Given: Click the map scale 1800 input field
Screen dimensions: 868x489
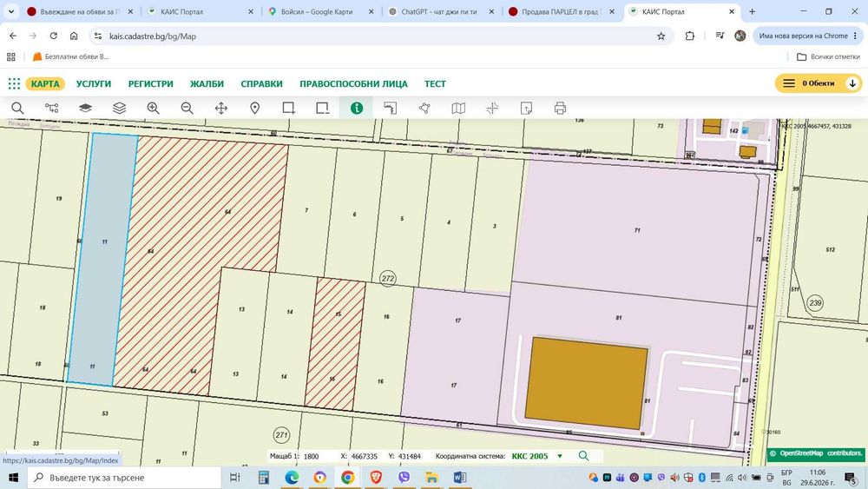Looking at the screenshot, I should [317, 456].
